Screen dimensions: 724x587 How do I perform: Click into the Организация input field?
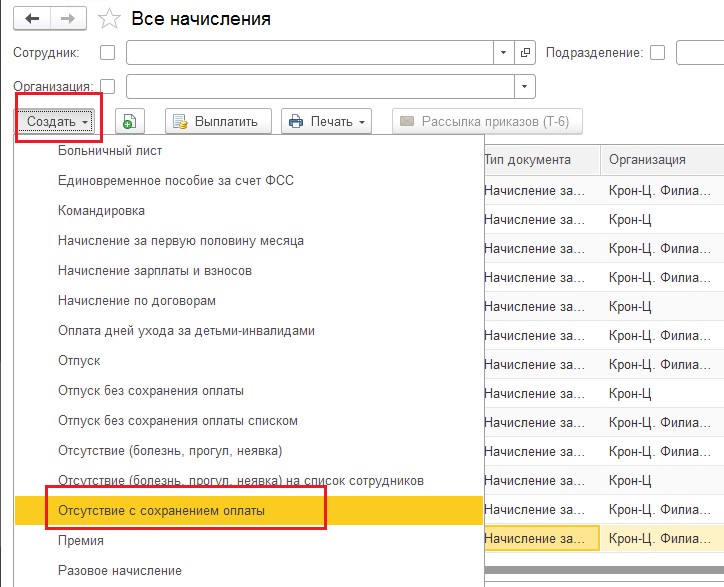pos(320,86)
